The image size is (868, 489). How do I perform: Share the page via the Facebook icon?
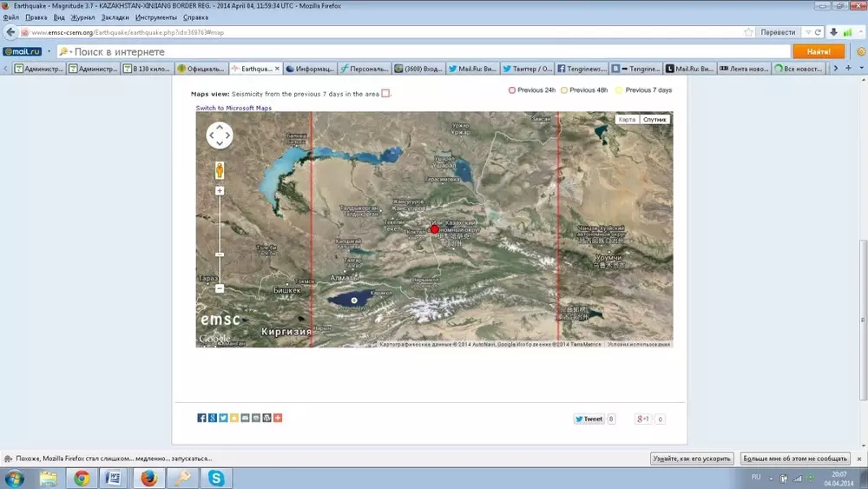[x=201, y=418]
